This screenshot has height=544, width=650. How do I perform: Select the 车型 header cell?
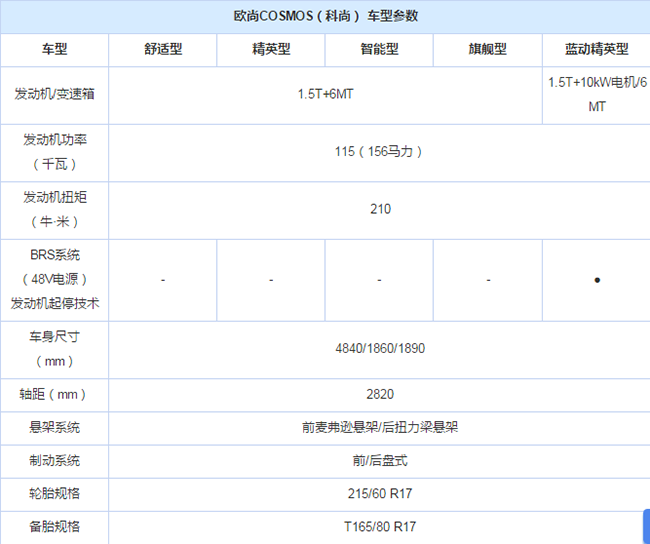54,49
